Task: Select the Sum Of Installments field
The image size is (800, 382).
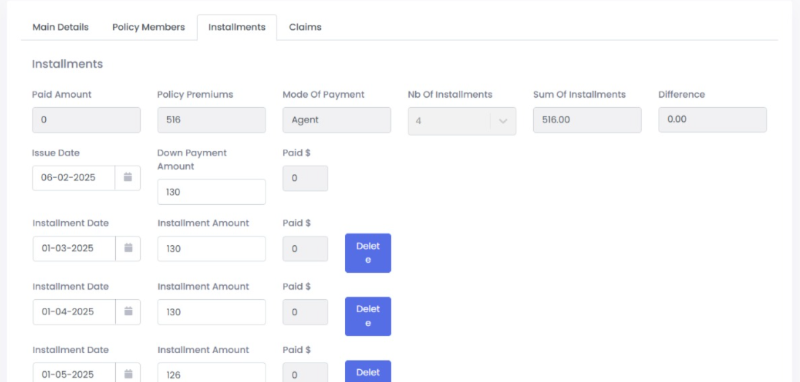Action: coord(587,120)
